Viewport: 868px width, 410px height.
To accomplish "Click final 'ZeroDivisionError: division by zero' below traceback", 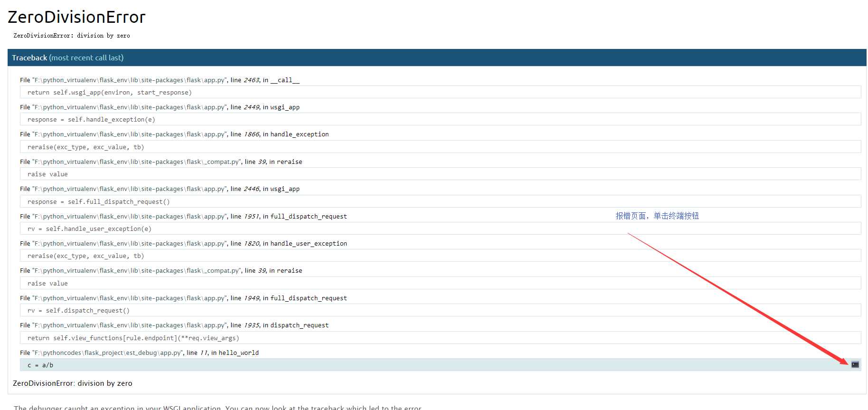I will [x=73, y=383].
